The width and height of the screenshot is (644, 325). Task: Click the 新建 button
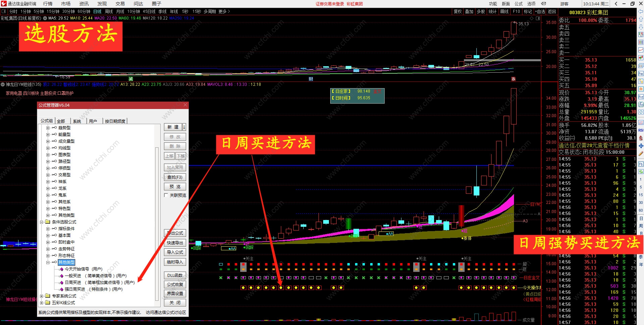tap(173, 127)
